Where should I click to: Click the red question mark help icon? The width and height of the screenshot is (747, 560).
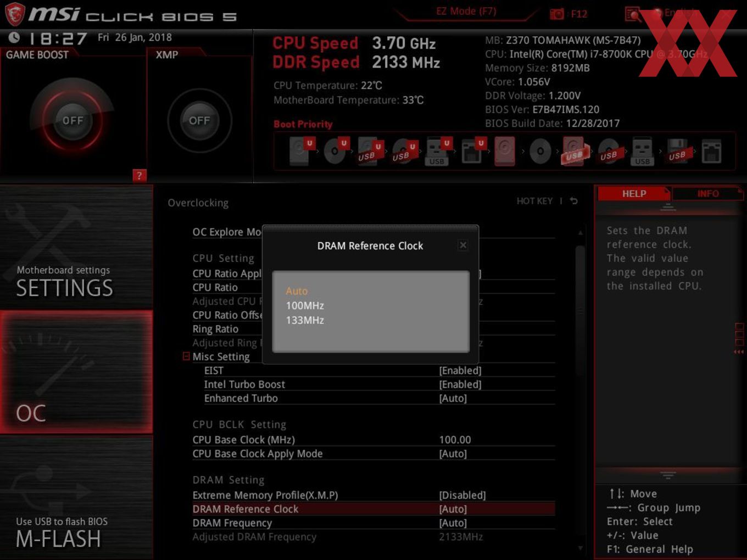point(140,176)
